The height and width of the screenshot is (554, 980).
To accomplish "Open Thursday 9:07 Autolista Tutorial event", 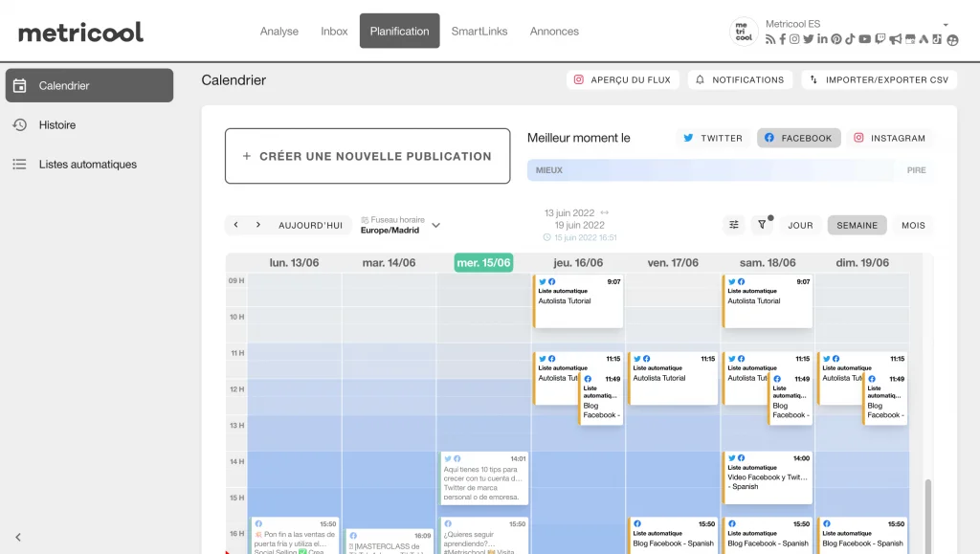I will tap(578, 301).
